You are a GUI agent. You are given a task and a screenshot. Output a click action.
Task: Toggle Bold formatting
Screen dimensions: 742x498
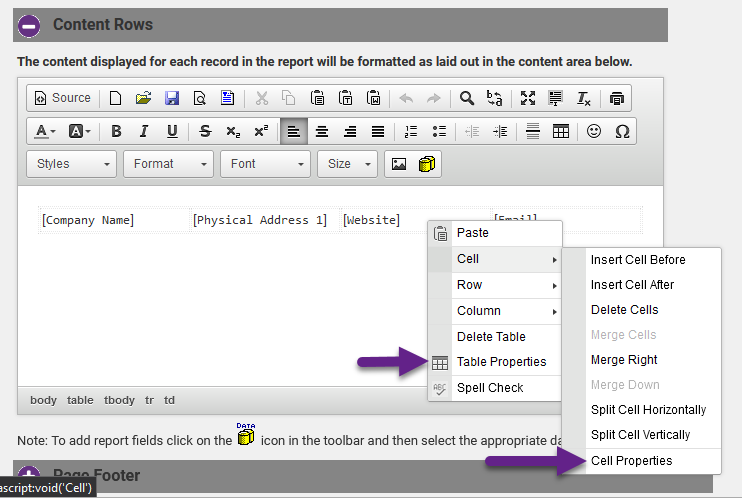(x=116, y=131)
